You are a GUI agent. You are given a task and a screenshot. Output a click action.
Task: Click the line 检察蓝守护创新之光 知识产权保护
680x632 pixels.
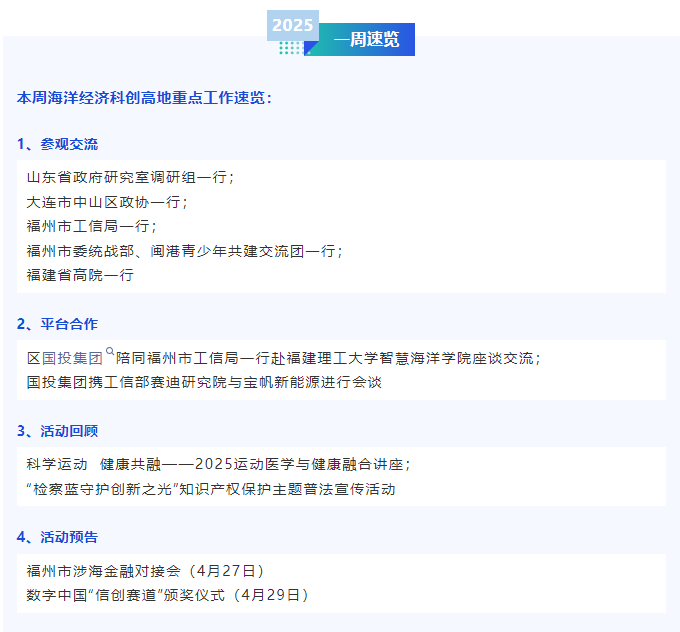(x=211, y=489)
